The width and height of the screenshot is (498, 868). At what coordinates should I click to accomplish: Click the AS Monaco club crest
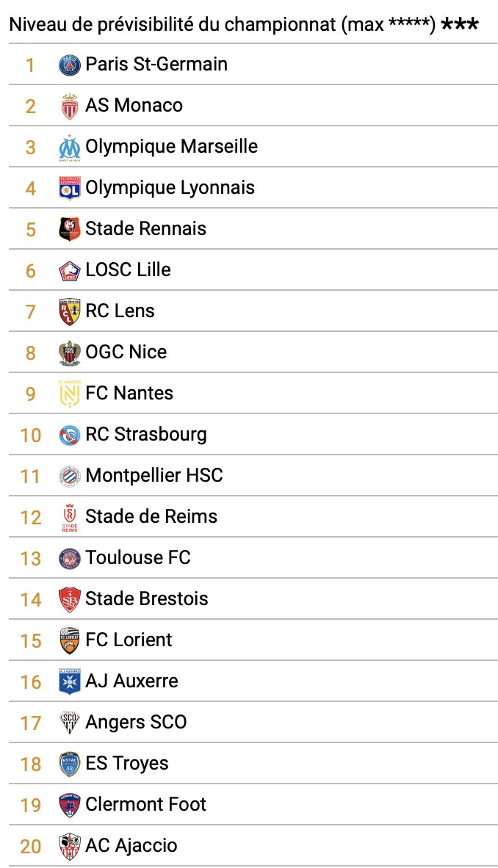[x=69, y=106]
